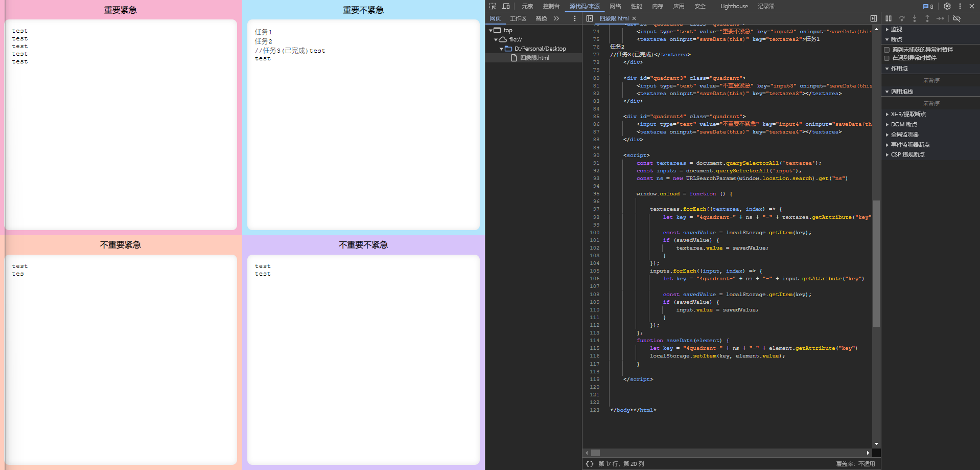
Task: Open the 网络 network tab
Action: [615, 6]
